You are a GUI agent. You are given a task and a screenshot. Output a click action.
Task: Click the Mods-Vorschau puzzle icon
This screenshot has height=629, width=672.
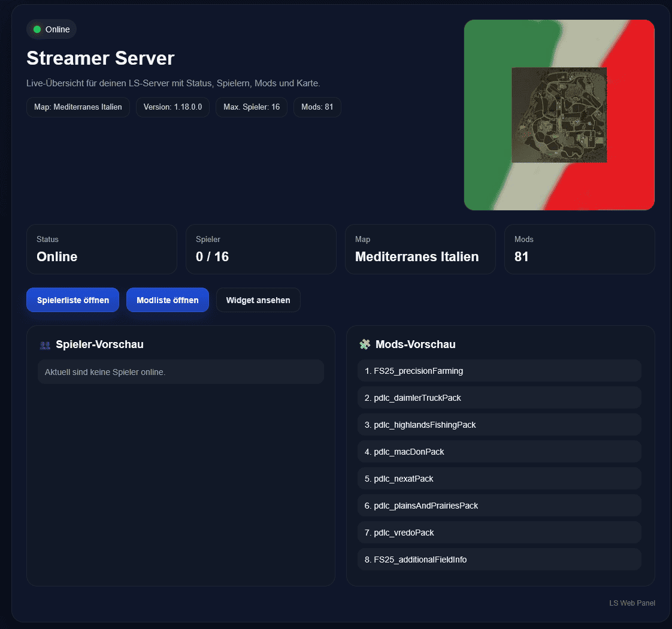point(365,344)
